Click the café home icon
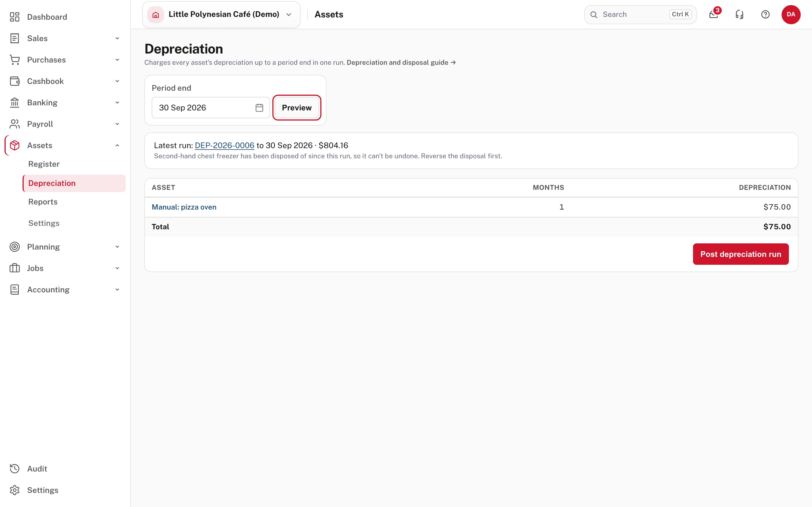The height and width of the screenshot is (507, 812). click(x=156, y=14)
